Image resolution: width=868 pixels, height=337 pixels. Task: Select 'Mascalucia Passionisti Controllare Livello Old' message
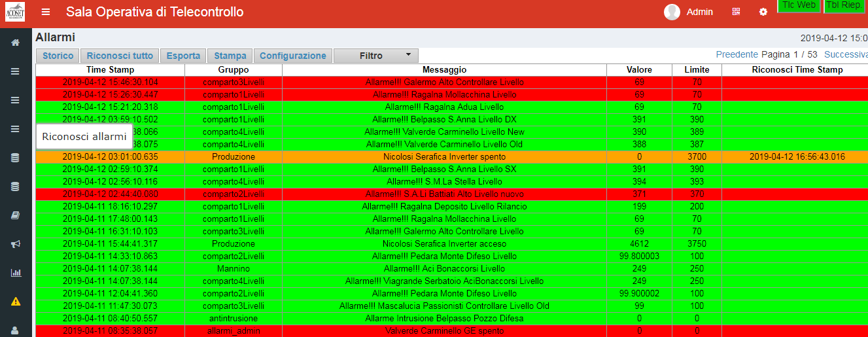tap(444, 306)
